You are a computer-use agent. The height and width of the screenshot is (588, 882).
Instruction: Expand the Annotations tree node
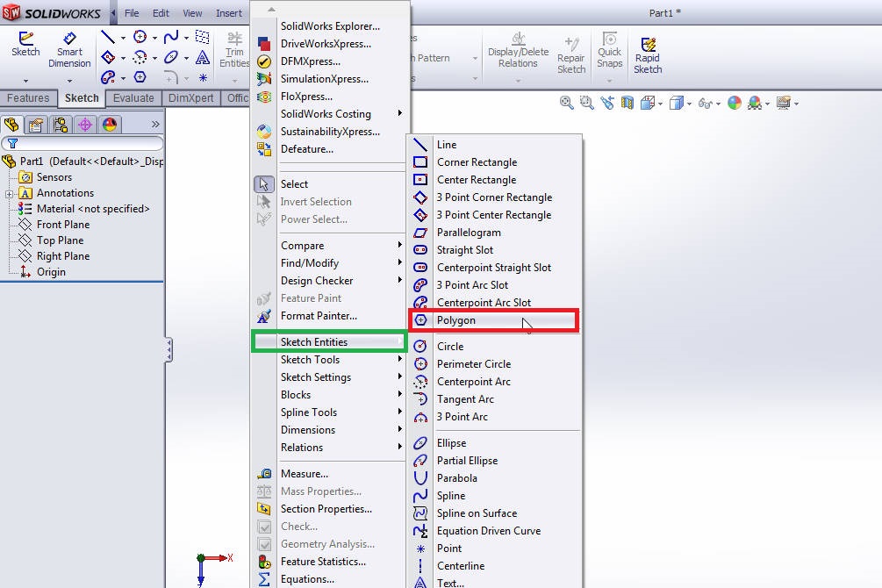click(9, 194)
